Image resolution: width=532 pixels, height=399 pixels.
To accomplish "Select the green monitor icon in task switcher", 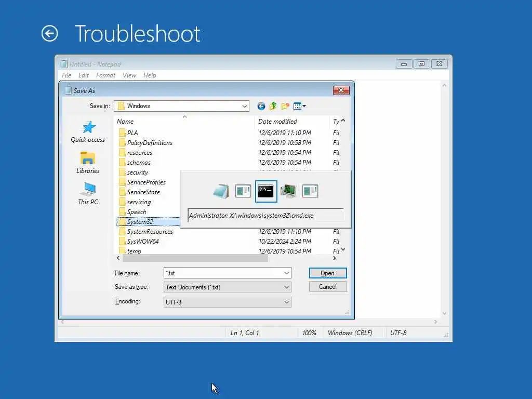I will [288, 191].
